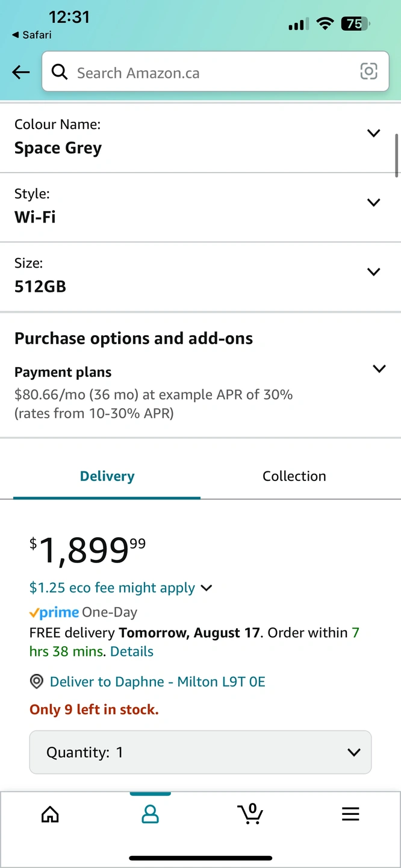The image size is (401, 868).
Task: Open the hamburger menu icon
Action: [350, 814]
